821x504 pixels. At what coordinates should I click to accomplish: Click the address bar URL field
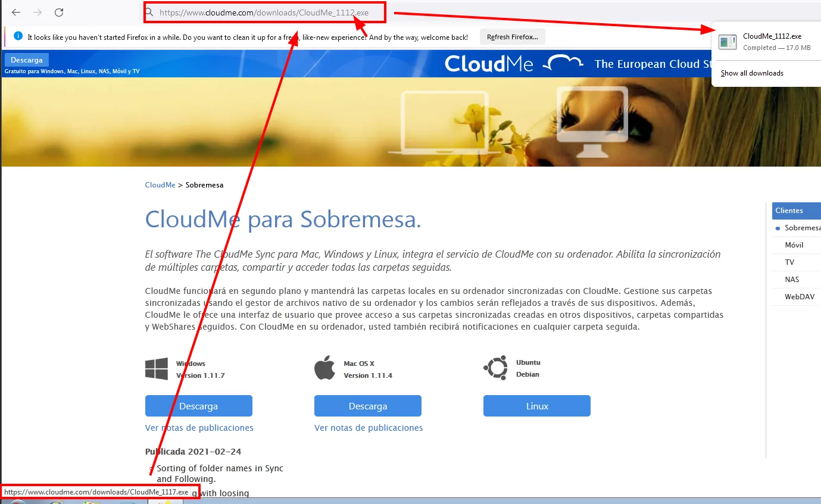[x=265, y=12]
